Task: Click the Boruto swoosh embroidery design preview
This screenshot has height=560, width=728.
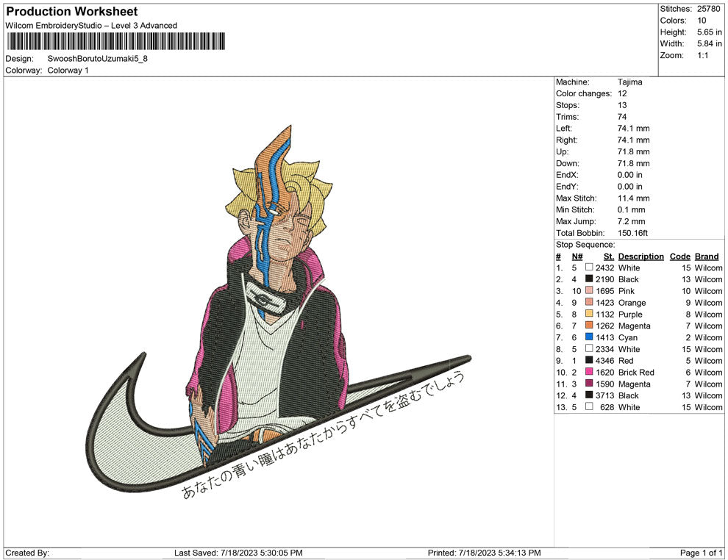Action: point(279,312)
